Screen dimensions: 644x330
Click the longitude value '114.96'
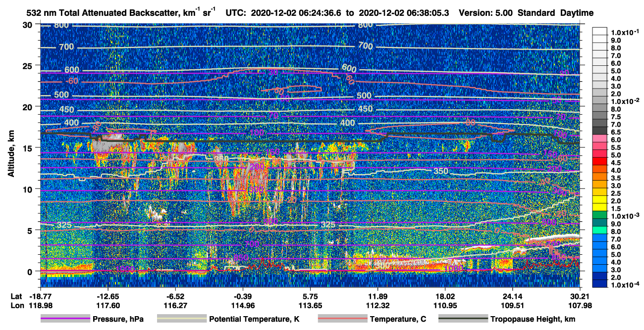243,305
